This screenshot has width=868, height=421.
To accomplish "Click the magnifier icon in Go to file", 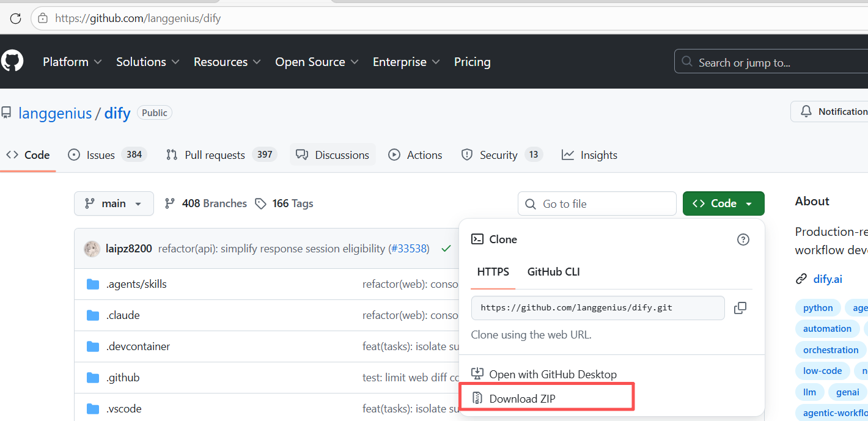I will (x=532, y=203).
